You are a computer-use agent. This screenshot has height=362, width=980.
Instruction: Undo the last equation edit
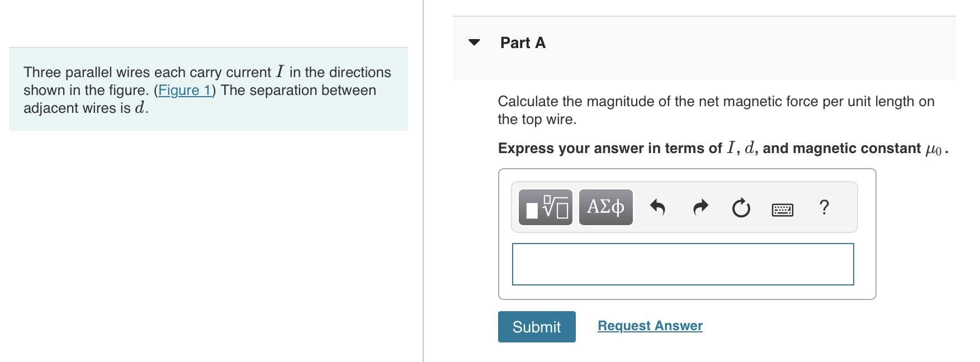coord(659,207)
